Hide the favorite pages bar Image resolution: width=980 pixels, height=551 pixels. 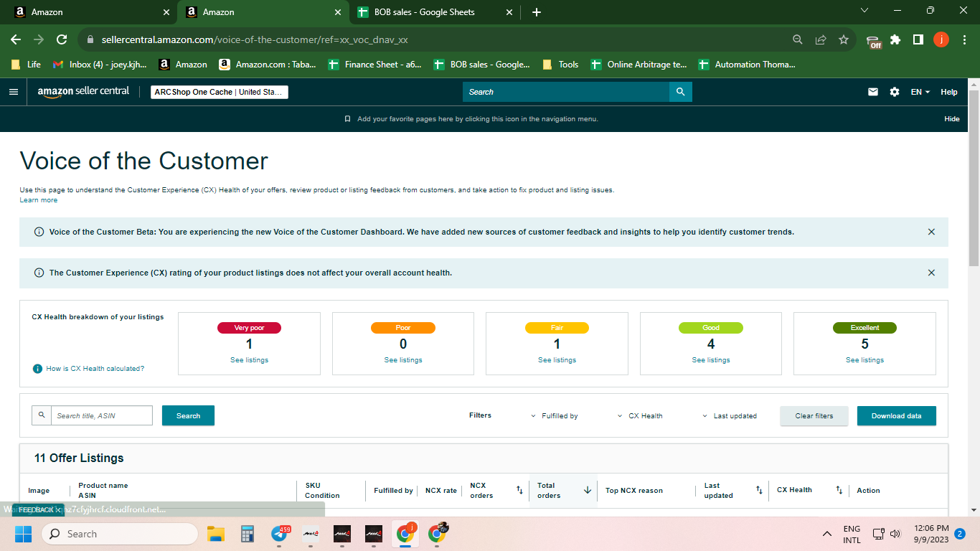[952, 119]
